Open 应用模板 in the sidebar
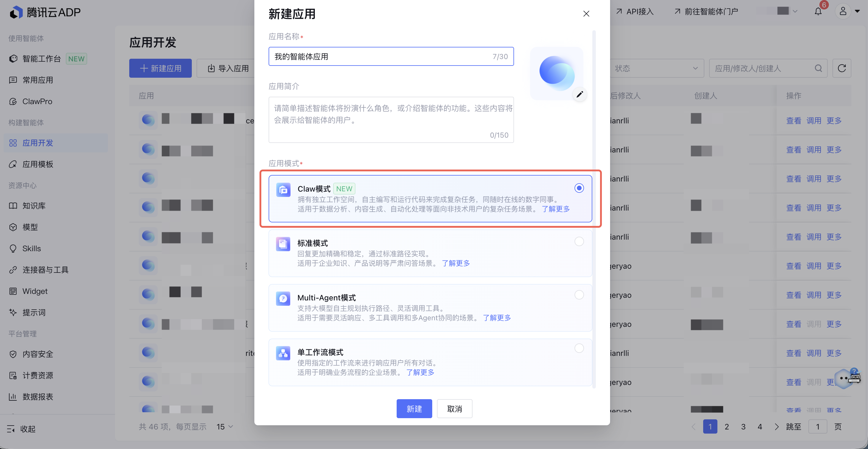 coord(38,164)
